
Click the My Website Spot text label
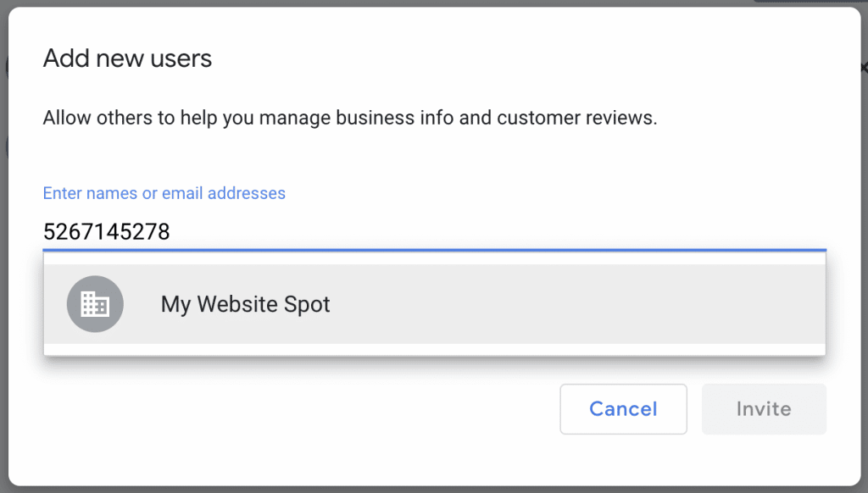(x=245, y=304)
